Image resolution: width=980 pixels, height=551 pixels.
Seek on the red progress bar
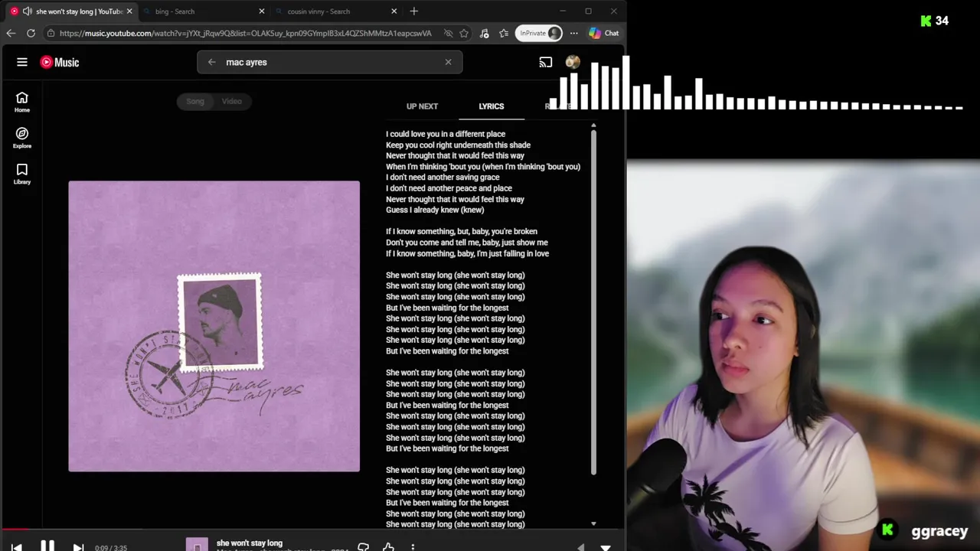(x=312, y=529)
